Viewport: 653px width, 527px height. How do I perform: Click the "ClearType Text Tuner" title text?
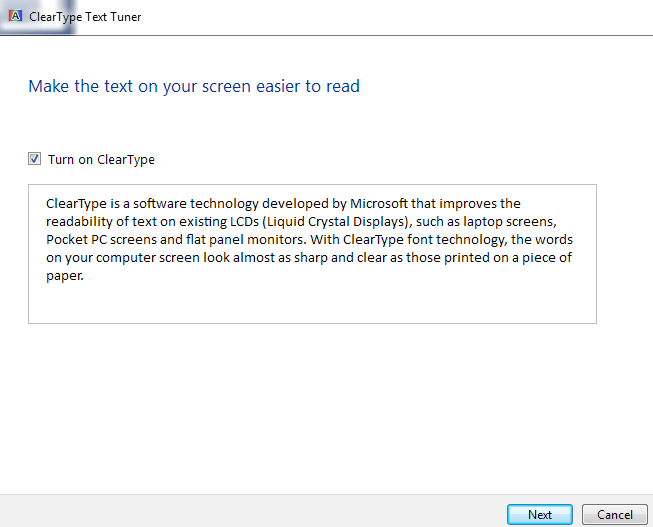click(85, 17)
